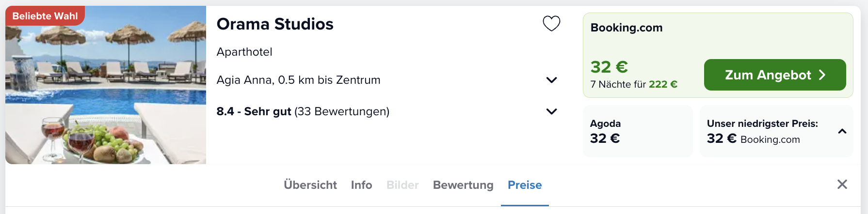Click the 33 Bewertungen rating text
The height and width of the screenshot is (214, 868).
pos(342,111)
